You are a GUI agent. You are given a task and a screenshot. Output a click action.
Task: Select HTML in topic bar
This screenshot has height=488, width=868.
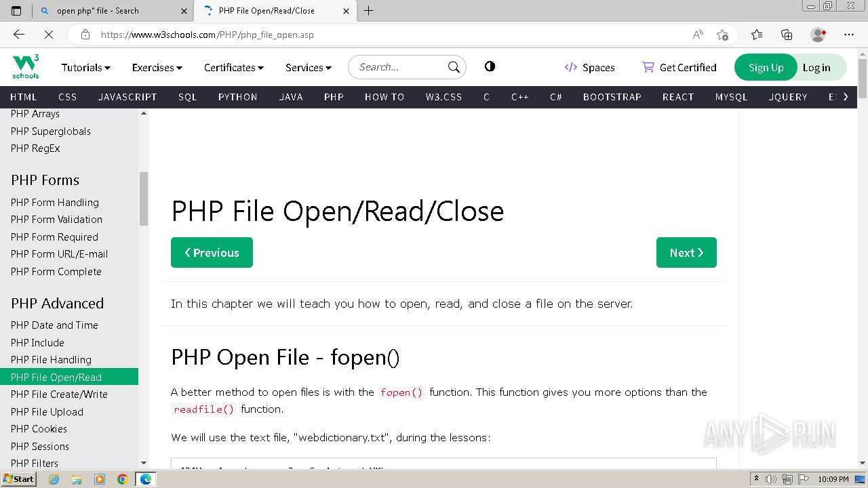click(x=24, y=97)
